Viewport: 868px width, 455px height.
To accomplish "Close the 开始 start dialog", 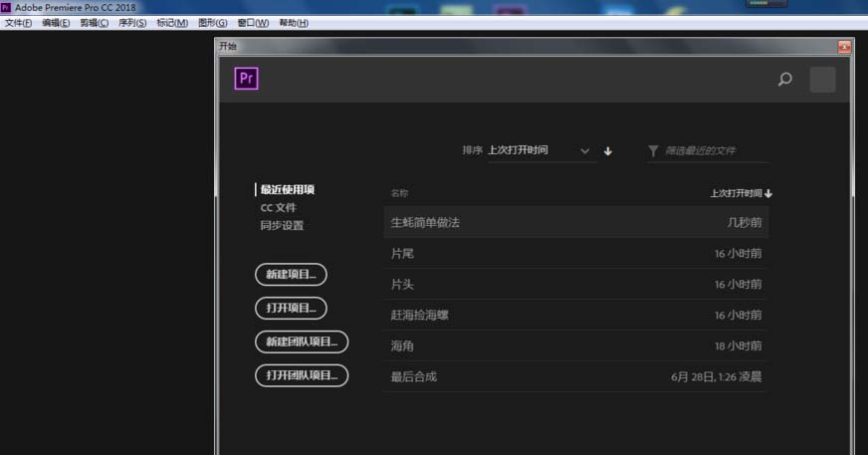I will [x=844, y=47].
